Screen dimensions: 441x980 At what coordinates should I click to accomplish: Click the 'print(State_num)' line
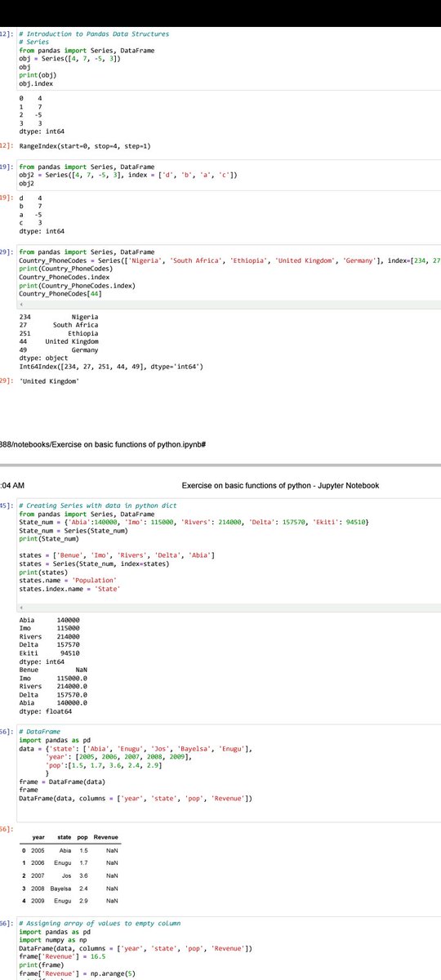(x=51, y=539)
